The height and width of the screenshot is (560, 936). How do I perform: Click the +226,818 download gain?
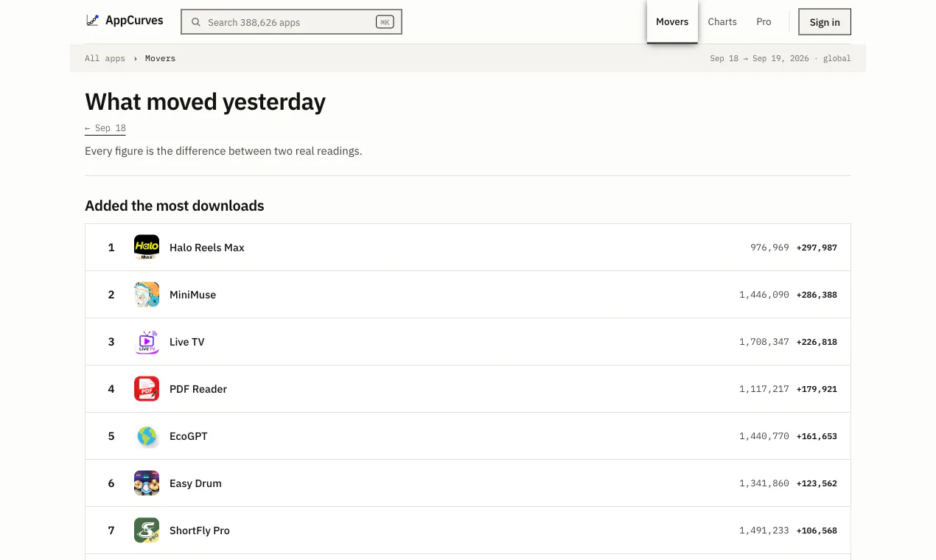(817, 342)
